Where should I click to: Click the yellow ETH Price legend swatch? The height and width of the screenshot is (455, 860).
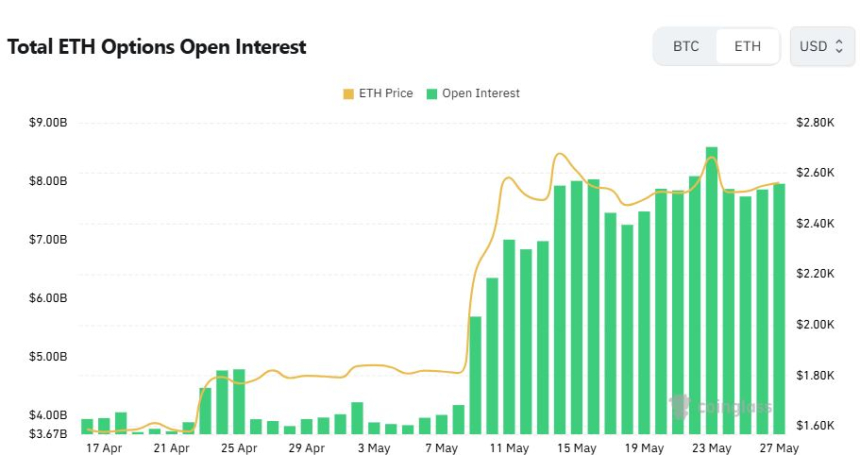(x=348, y=94)
